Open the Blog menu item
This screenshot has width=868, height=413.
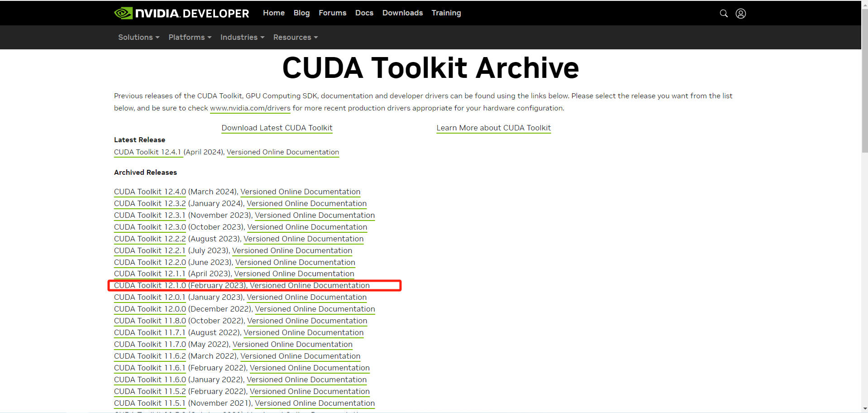(301, 13)
